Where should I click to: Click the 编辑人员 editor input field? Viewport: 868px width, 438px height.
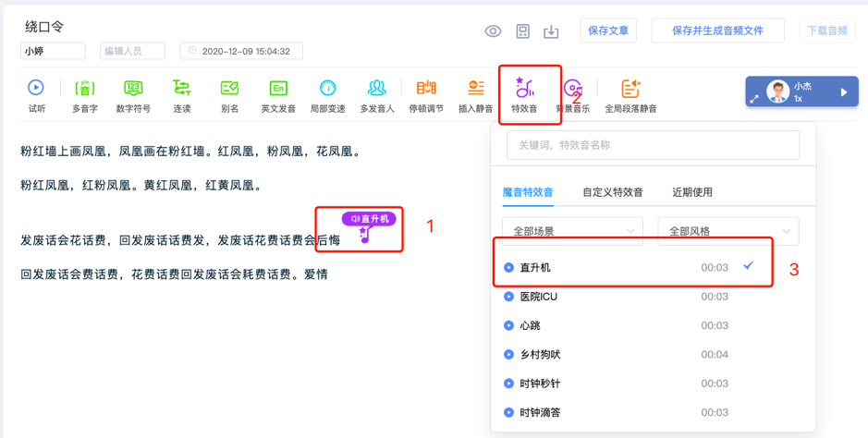coord(133,51)
